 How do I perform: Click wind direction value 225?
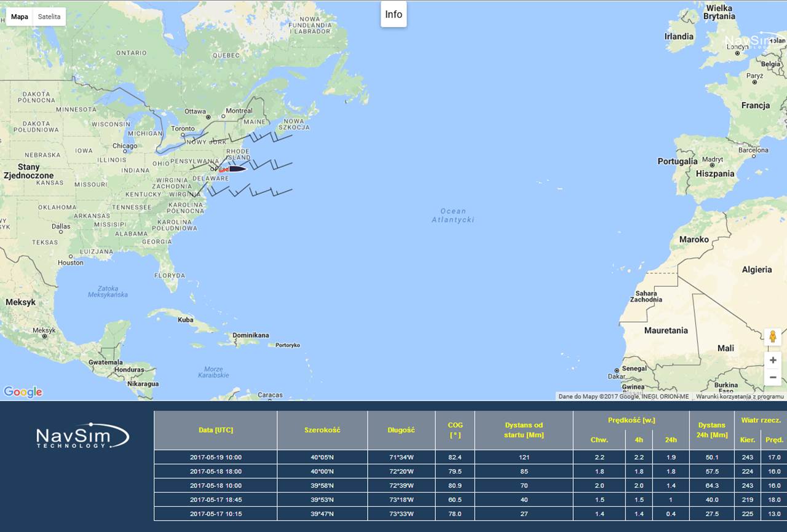[x=748, y=514]
